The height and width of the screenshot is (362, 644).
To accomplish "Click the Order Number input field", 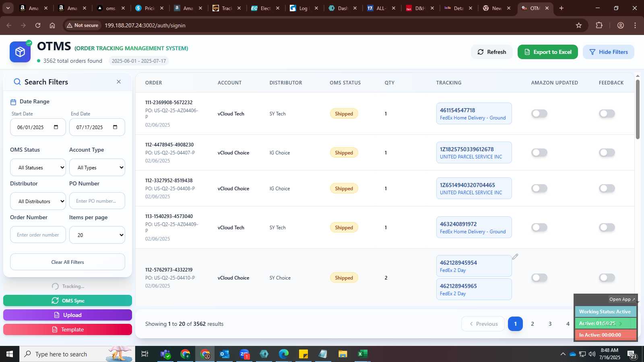I will (x=38, y=234).
